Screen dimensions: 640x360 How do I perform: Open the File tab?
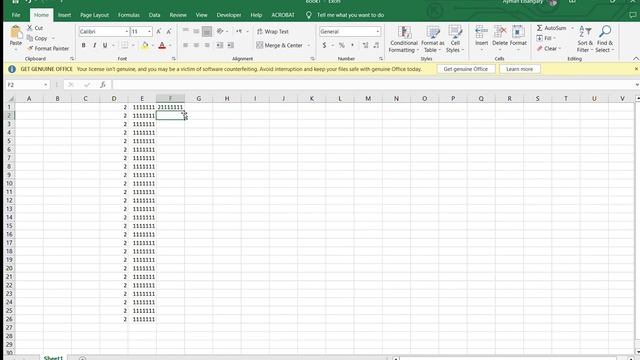[16, 15]
